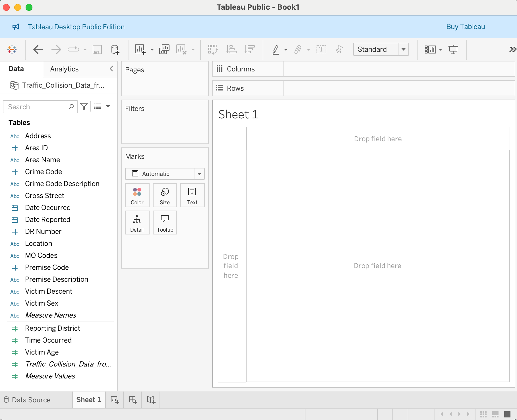This screenshot has height=420, width=517.
Task: Click the Group Members paperclip icon
Action: pyautogui.click(x=297, y=50)
